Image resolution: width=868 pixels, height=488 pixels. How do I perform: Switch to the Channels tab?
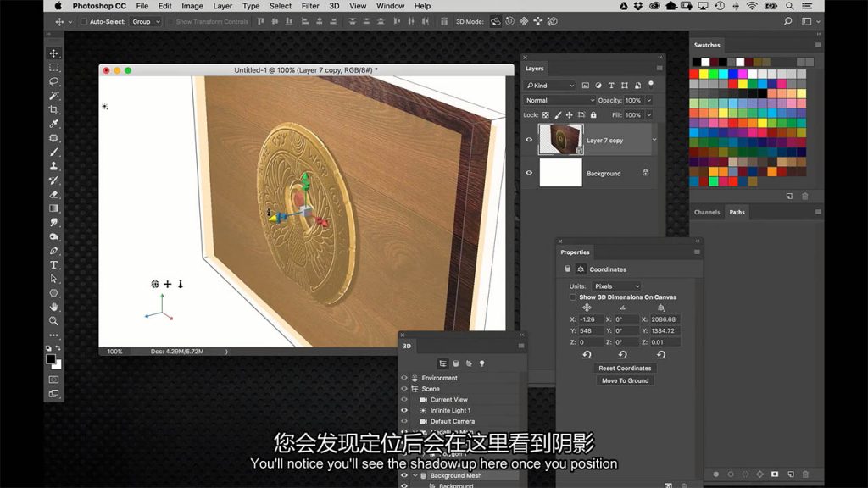(x=707, y=212)
